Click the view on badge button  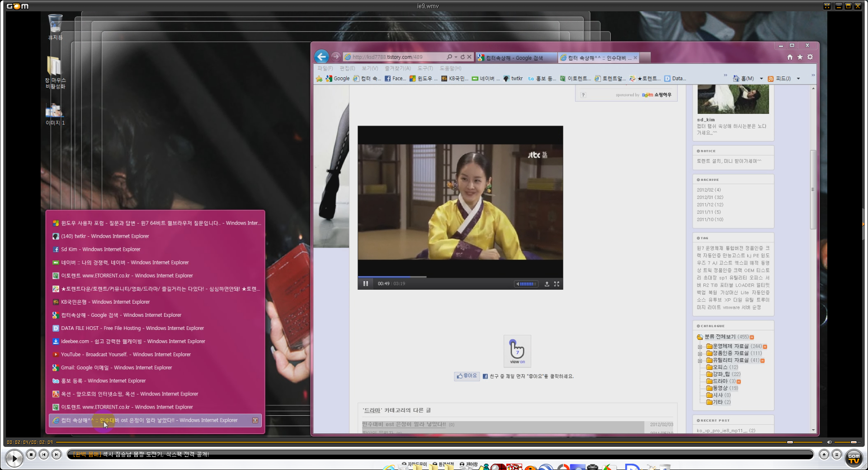[517, 351]
